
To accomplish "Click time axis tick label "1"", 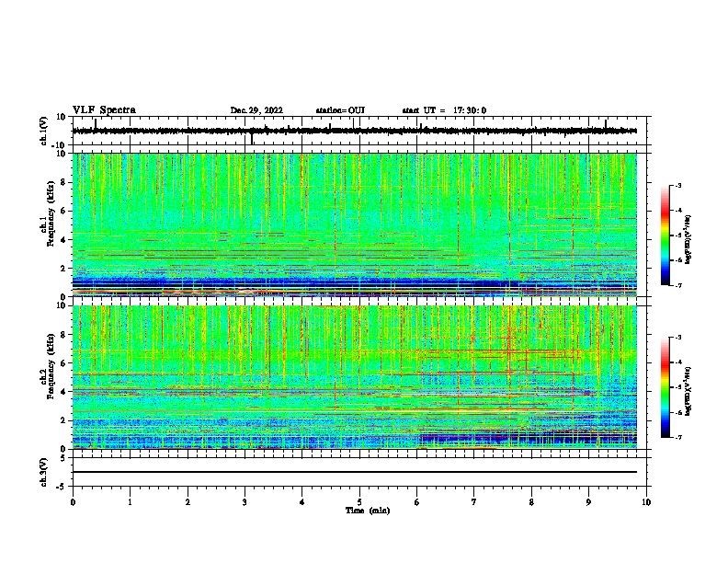I will [x=130, y=502].
